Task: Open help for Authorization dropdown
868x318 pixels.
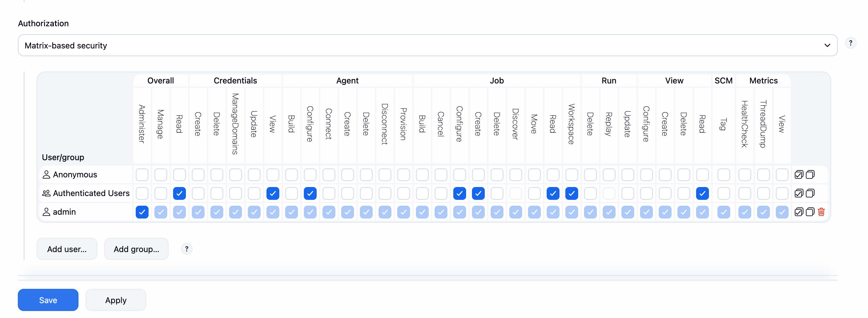Action: (850, 43)
